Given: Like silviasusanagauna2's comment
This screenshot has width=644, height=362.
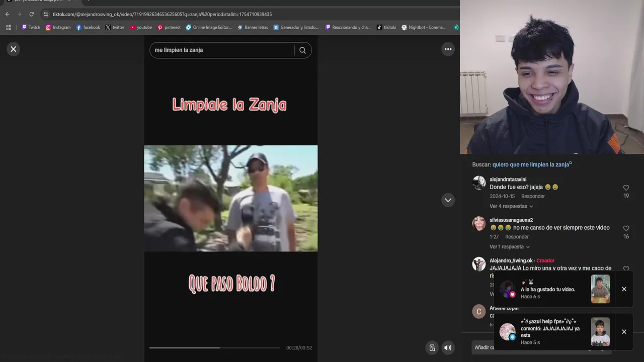Looking at the screenshot, I should (x=626, y=229).
